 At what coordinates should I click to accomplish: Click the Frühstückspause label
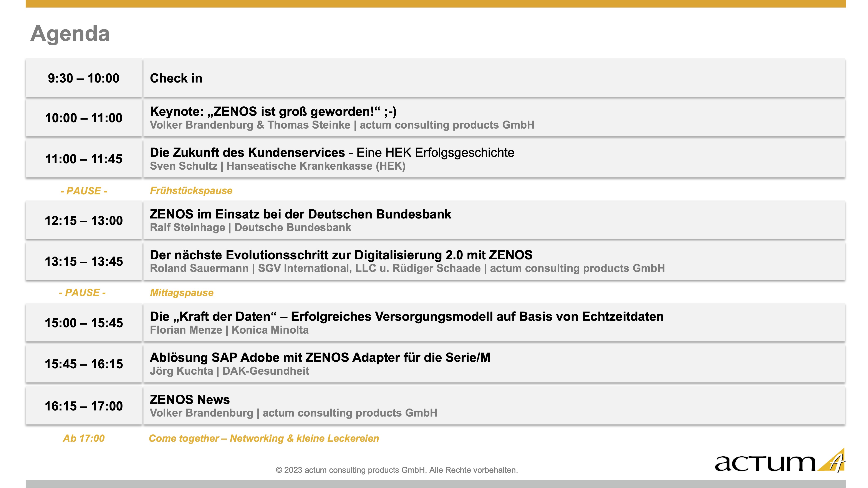pyautogui.click(x=191, y=191)
